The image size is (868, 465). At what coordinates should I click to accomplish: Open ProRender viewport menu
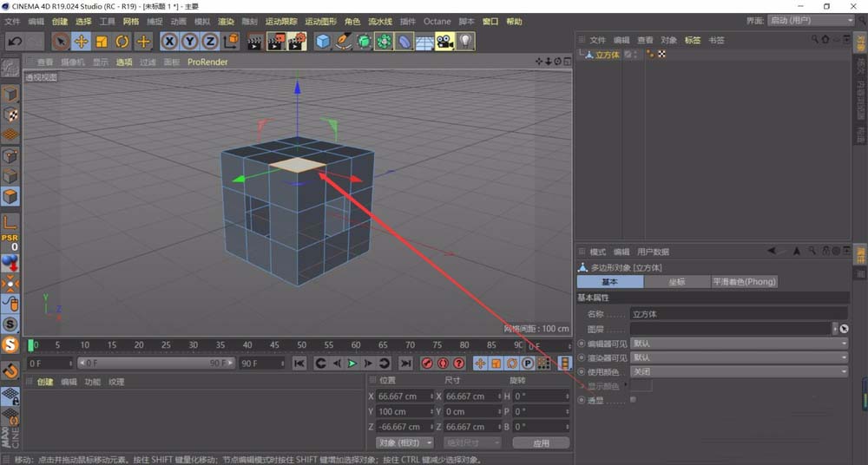(x=207, y=62)
